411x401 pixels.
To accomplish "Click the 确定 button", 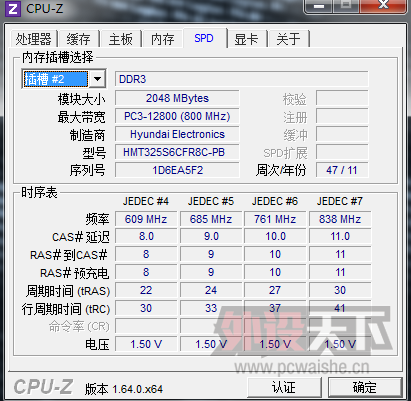I will [x=365, y=387].
